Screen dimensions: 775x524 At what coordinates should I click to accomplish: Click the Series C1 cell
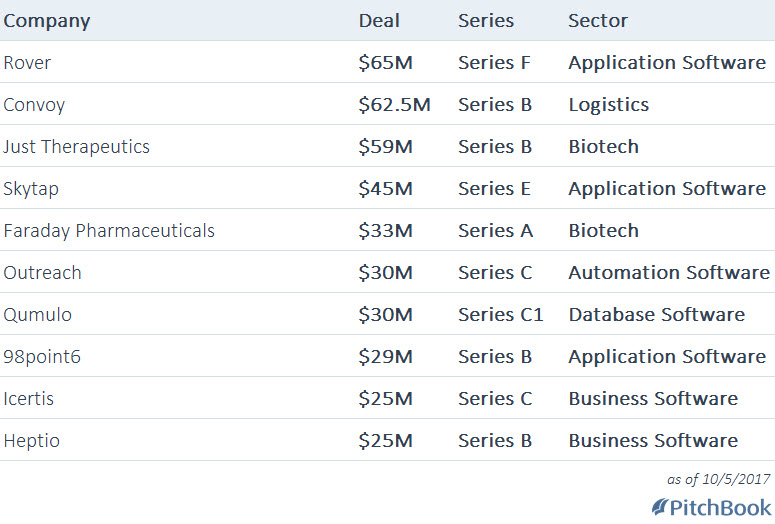tap(501, 315)
